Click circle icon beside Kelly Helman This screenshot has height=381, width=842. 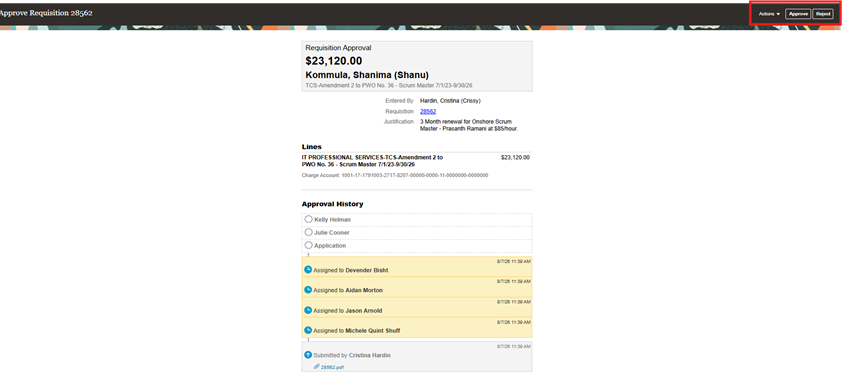coord(308,219)
